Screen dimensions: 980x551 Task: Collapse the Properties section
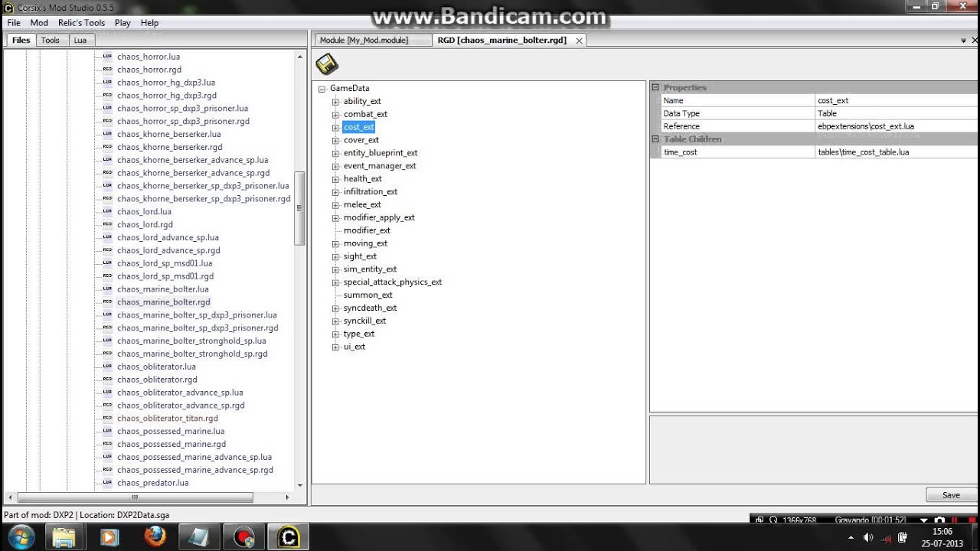coord(655,88)
